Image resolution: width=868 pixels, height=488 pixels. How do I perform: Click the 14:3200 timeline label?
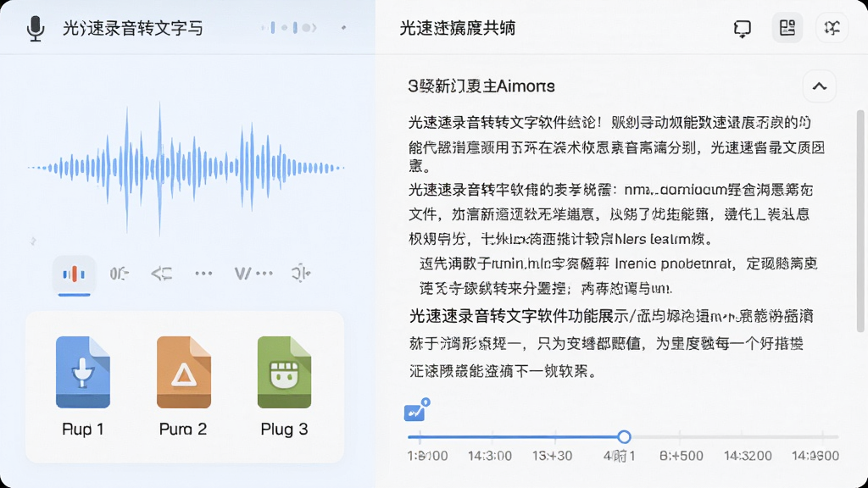tap(748, 456)
